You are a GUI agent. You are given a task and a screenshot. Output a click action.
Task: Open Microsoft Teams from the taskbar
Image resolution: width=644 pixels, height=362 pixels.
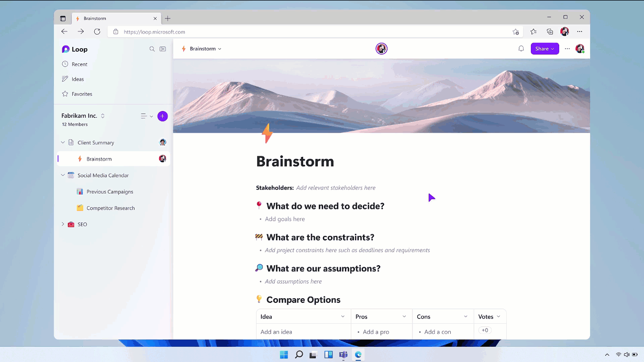click(x=343, y=355)
